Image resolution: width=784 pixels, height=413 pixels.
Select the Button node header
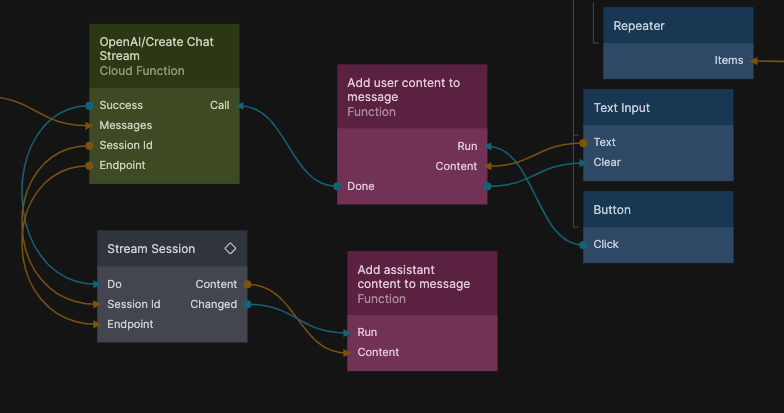pyautogui.click(x=658, y=210)
